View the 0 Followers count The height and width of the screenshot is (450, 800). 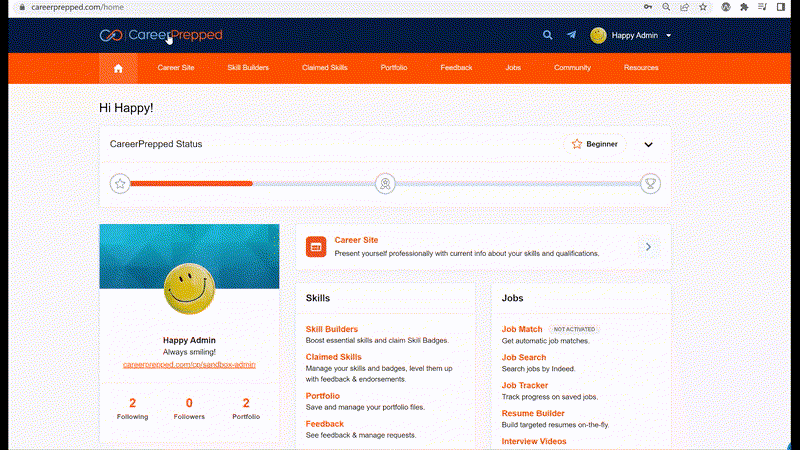click(x=189, y=409)
